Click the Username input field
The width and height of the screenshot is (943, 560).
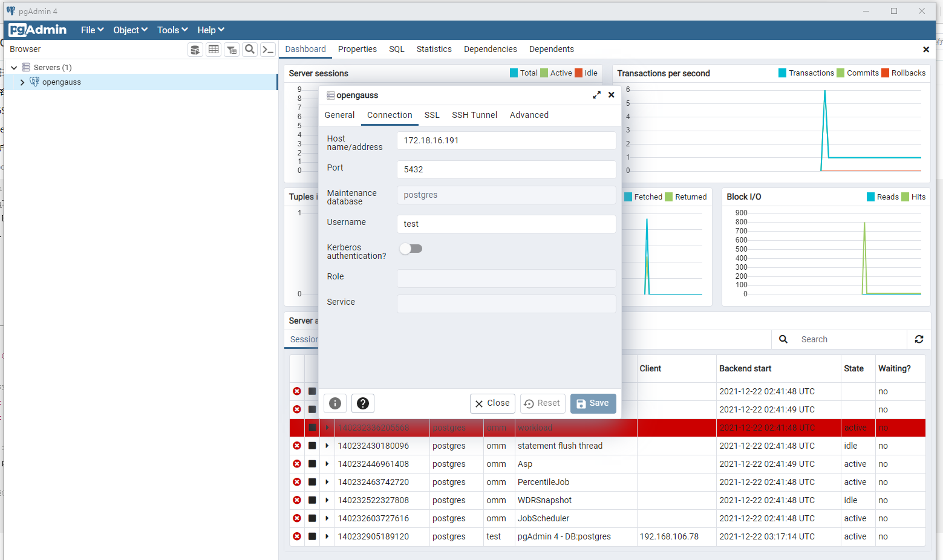506,224
